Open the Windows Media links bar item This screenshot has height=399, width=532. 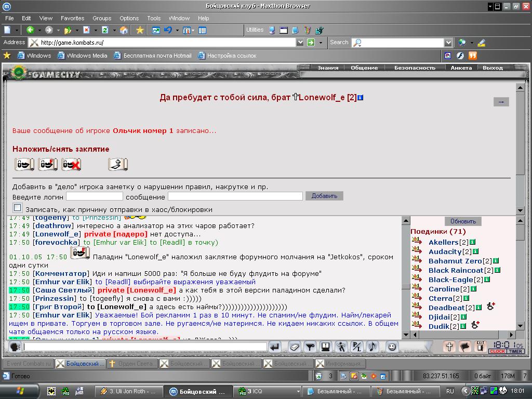click(x=83, y=56)
